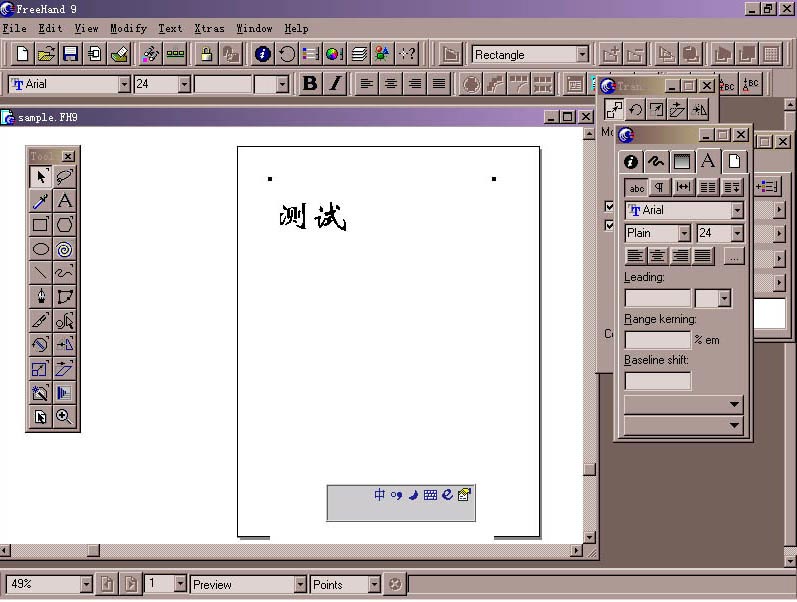Screen dimensions: 797x602
Task: Switch to the Text tab in the inspector
Action: coord(707,161)
